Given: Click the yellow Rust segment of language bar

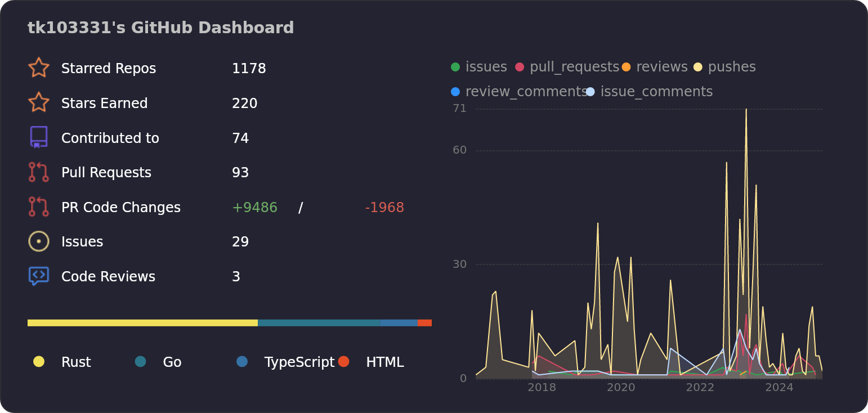Looking at the screenshot, I should click(142, 323).
